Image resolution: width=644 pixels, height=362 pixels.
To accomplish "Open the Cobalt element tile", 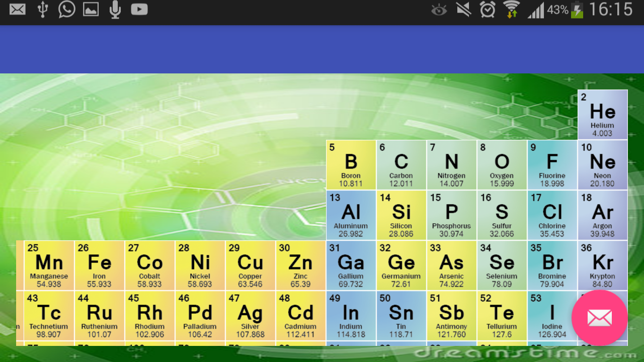I will [150, 265].
